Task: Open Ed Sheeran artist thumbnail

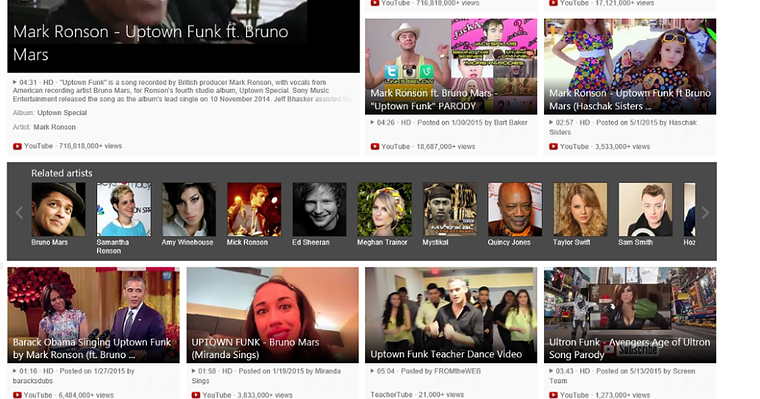Action: (x=319, y=209)
